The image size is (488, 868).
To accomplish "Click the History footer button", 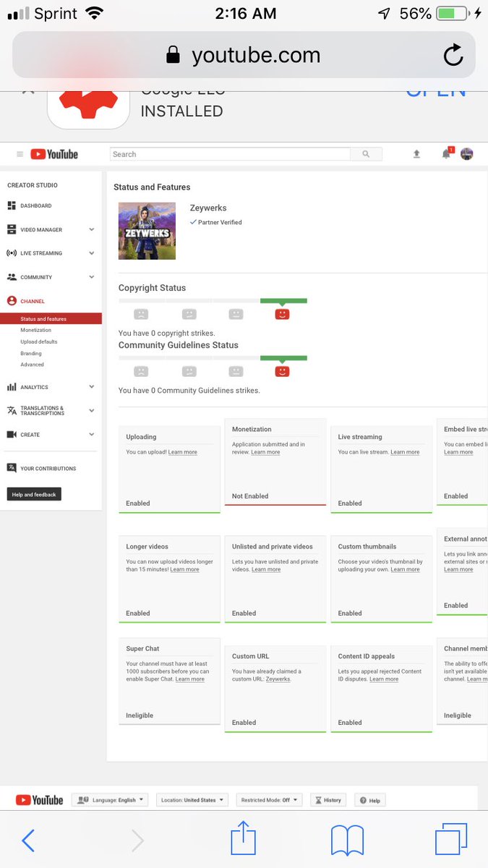I will click(x=328, y=800).
